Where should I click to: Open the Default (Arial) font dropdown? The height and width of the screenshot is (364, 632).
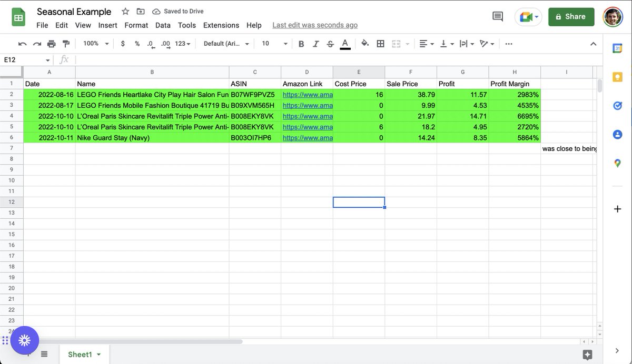click(x=226, y=44)
